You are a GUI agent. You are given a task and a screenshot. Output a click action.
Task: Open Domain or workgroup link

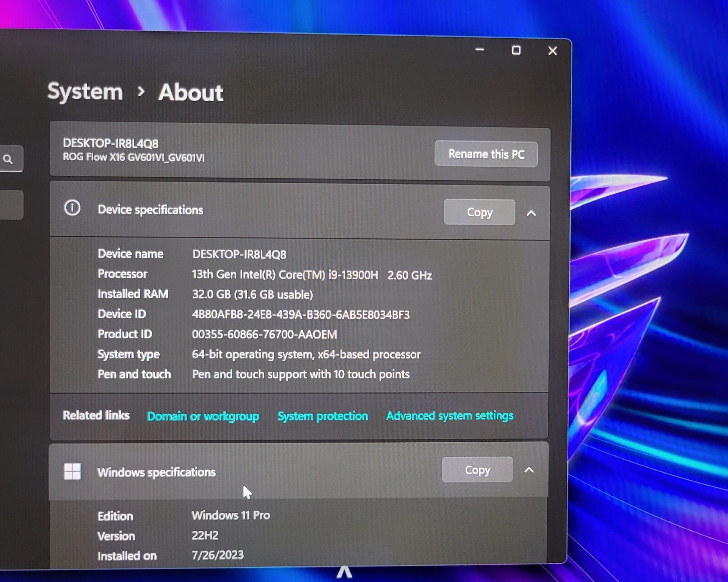coord(203,416)
